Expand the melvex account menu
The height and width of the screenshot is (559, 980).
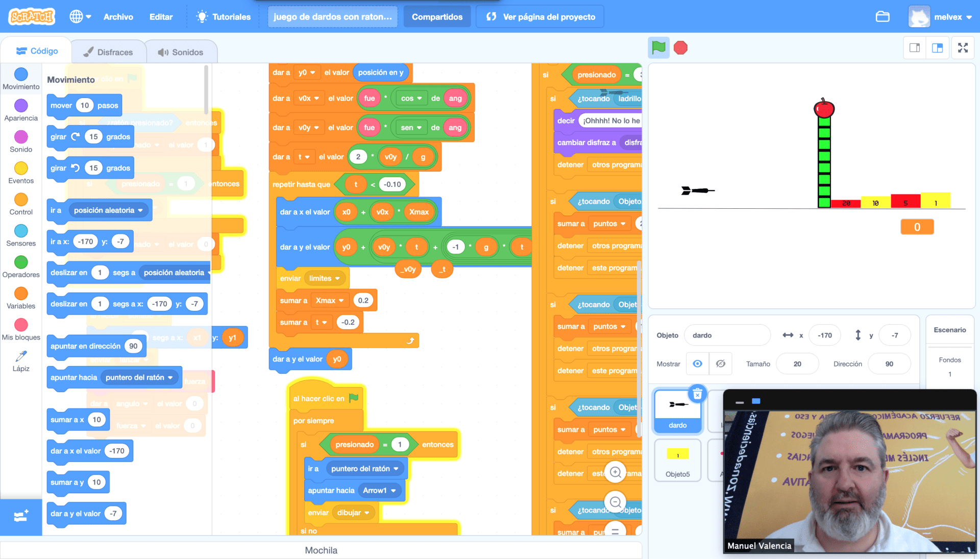point(941,17)
